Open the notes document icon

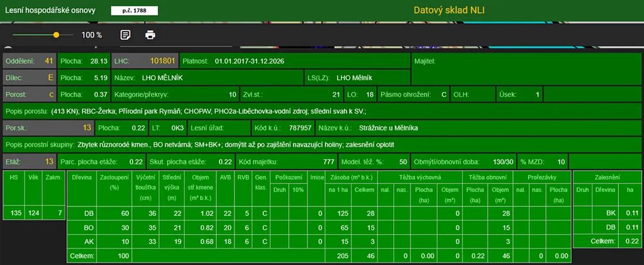click(x=125, y=35)
